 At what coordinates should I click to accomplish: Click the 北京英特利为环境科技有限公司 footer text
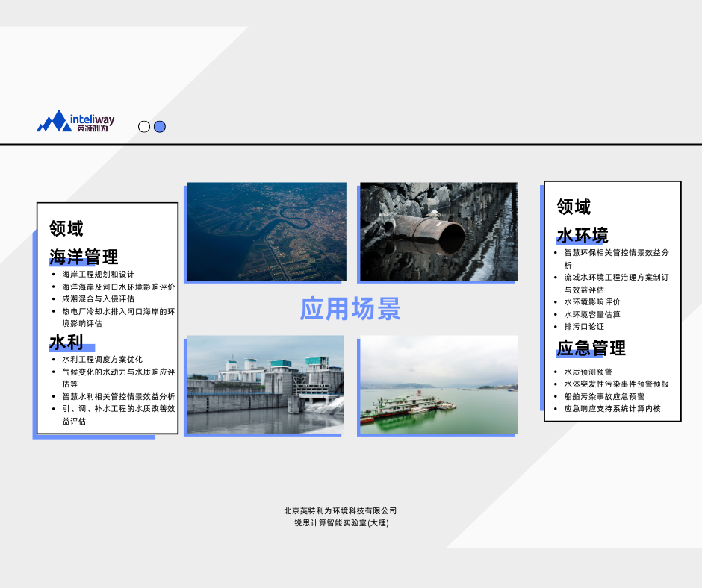pyautogui.click(x=340, y=511)
